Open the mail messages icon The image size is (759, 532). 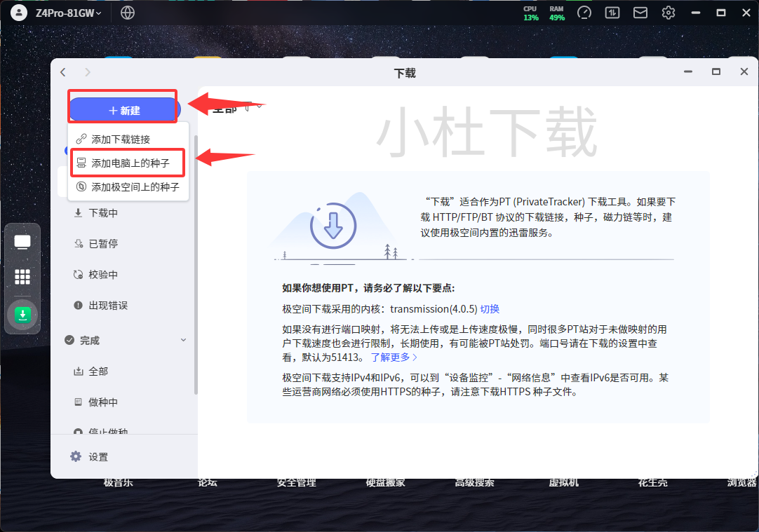[640, 13]
